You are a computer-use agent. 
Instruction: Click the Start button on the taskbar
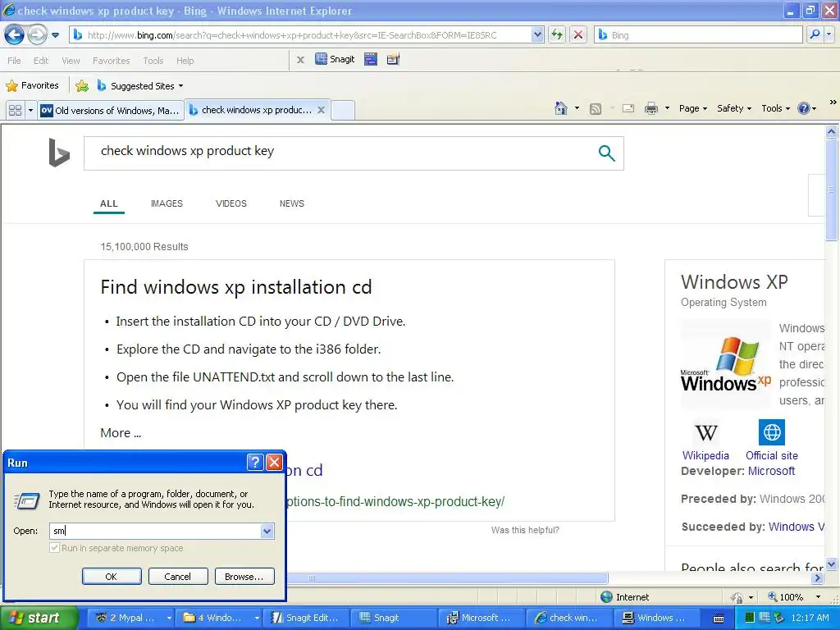(39, 618)
